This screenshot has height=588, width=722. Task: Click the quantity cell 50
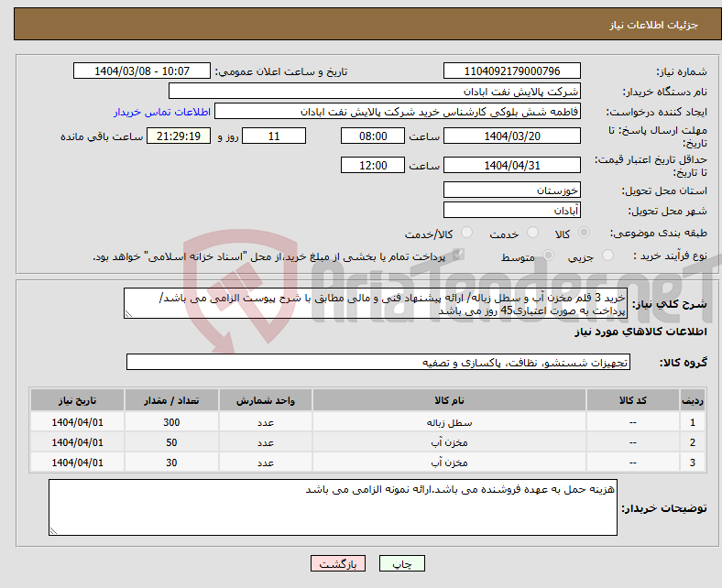171,442
